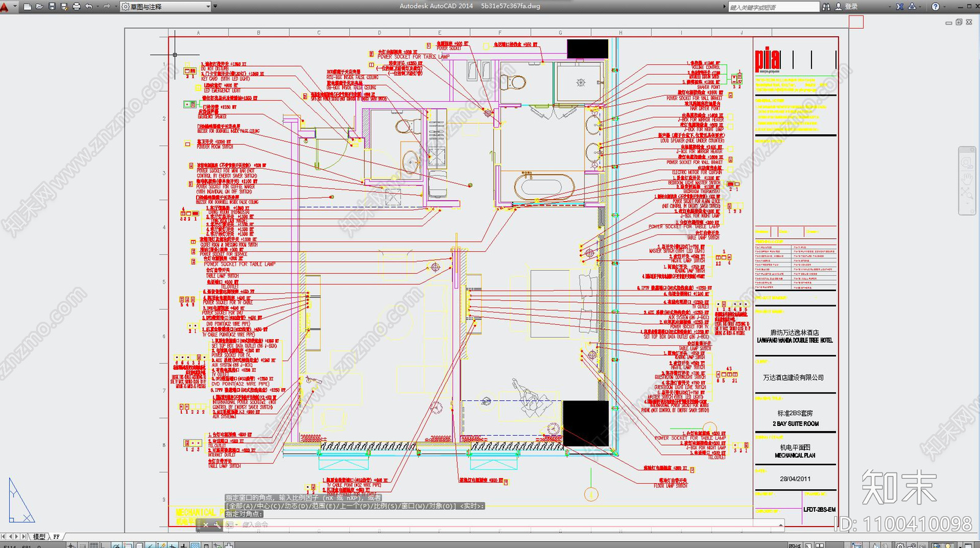Click command line customize wrench icon
This screenshot has height=548, width=980.
point(217,525)
